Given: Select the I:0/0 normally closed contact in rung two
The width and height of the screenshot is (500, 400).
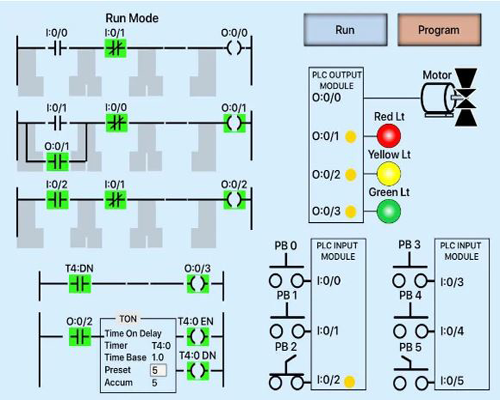Looking at the screenshot, I should (117, 123).
